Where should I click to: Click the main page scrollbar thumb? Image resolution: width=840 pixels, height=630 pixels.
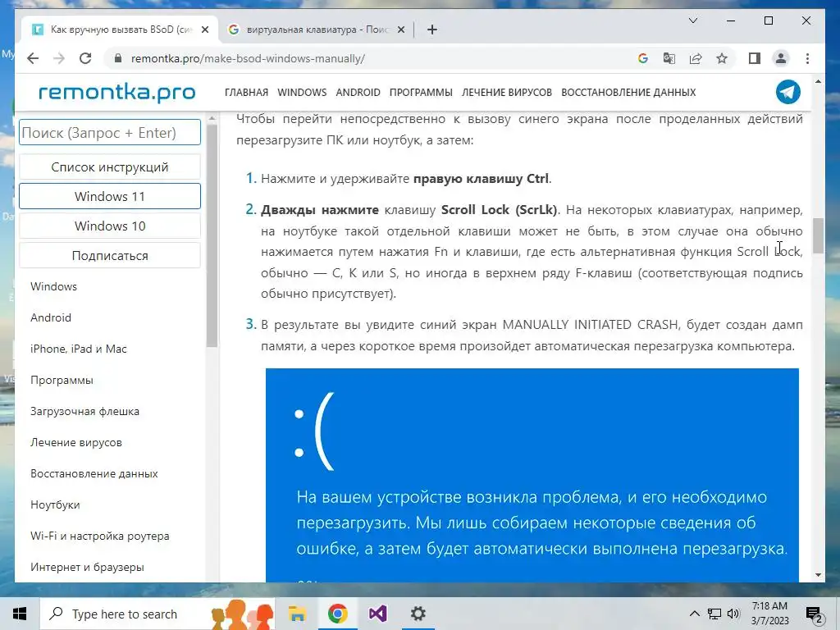818,235
